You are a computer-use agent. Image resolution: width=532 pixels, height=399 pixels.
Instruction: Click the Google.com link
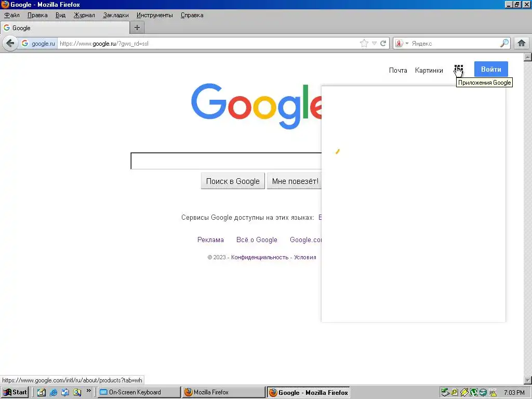(305, 240)
